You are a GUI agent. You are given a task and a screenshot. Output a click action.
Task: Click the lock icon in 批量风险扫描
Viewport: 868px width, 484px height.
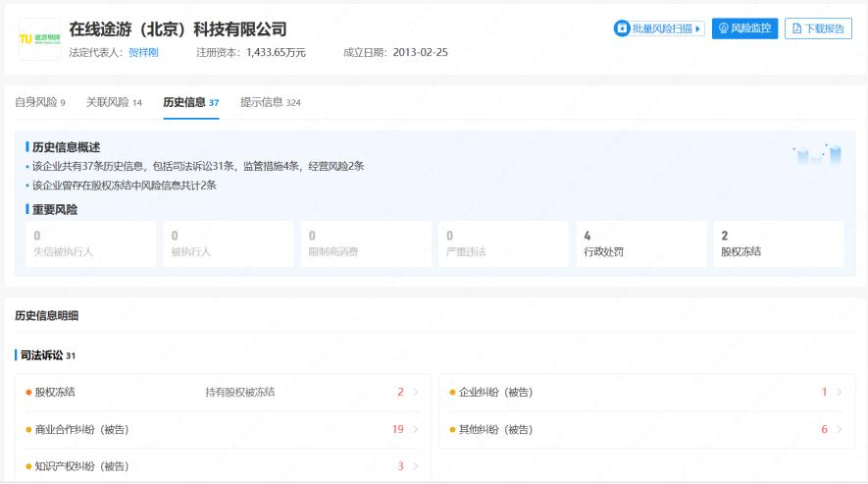click(622, 28)
